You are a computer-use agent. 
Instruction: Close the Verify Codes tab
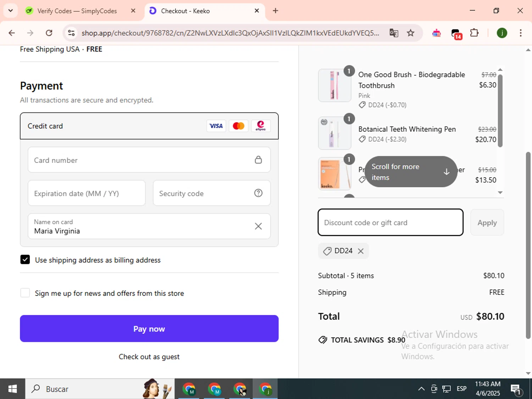133,11
